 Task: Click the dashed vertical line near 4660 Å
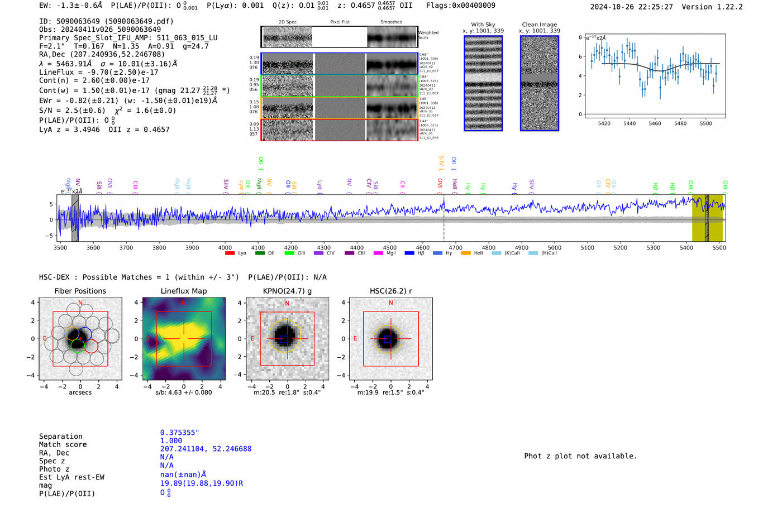[444, 218]
